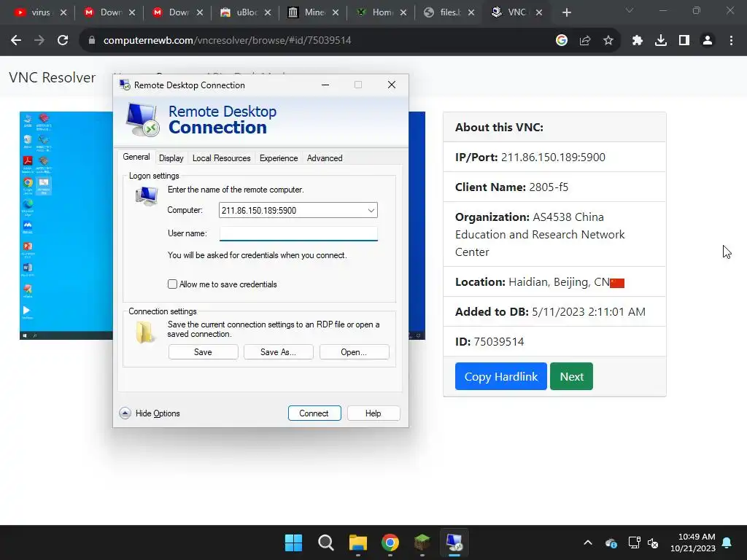This screenshot has height=560, width=747.
Task: Click the share page icon
Action: pos(585,41)
